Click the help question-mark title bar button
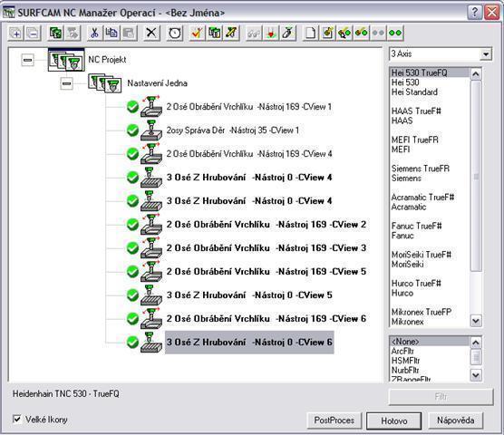Screen dimensions: 504x435 (x=475, y=13)
